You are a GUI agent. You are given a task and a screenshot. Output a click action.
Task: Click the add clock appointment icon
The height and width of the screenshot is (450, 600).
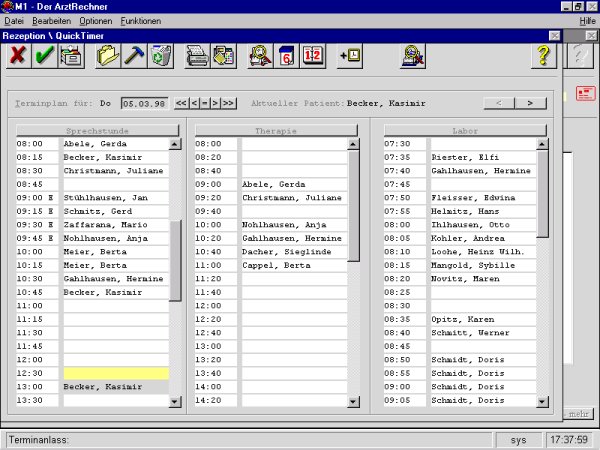(350, 56)
